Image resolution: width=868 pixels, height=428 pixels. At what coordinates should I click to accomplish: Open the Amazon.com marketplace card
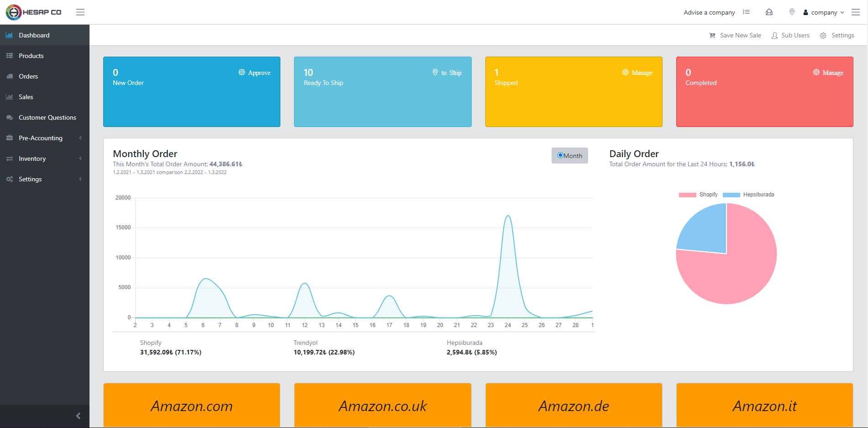tap(192, 406)
